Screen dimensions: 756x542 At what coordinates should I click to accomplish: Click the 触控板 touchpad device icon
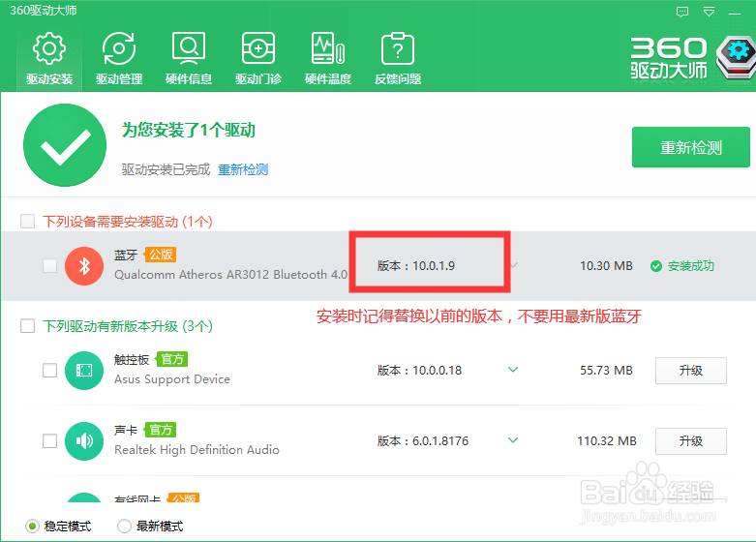(84, 371)
